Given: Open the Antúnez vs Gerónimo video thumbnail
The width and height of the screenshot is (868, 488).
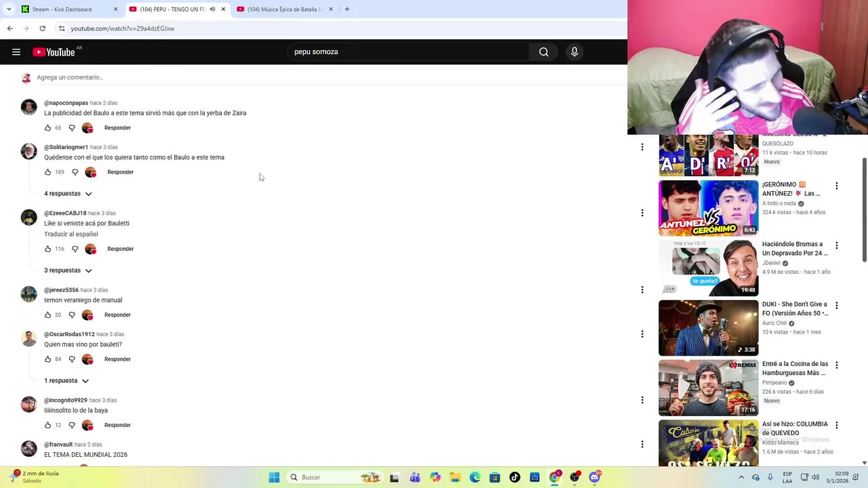Looking at the screenshot, I should click(x=709, y=208).
